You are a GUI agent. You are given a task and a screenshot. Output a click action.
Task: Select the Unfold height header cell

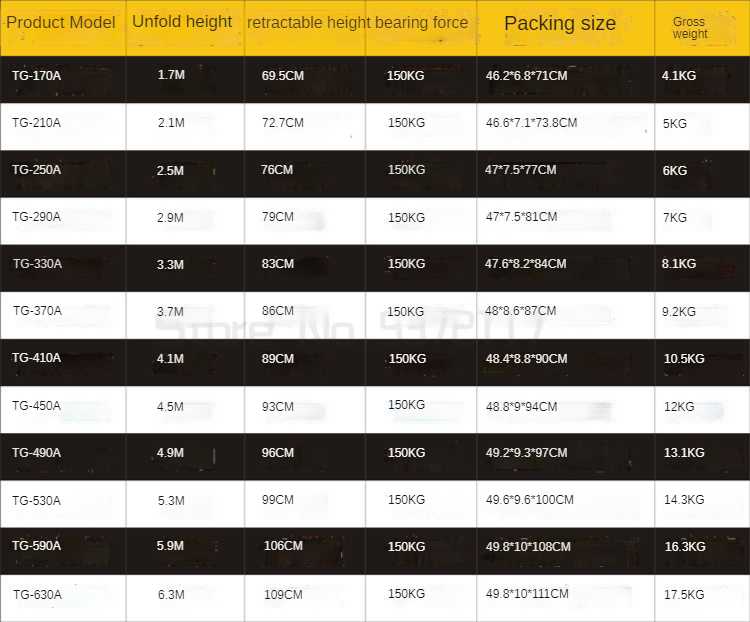click(182, 21)
